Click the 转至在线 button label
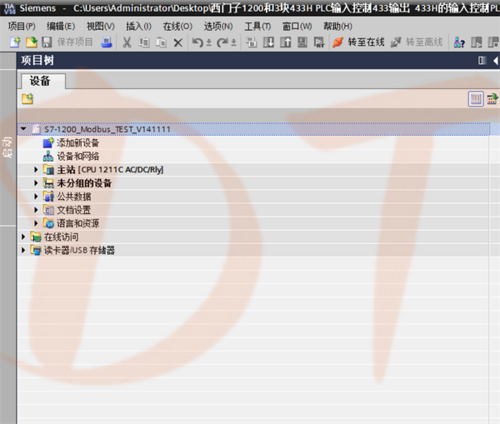This screenshot has height=424, width=500. 366,42
